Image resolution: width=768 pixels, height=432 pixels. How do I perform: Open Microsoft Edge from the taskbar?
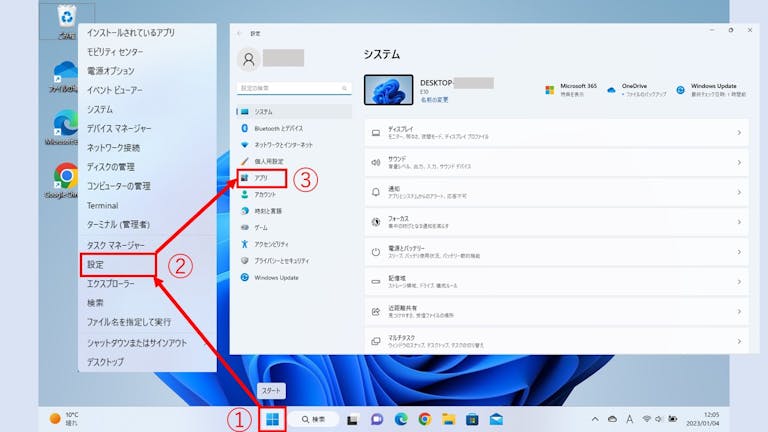coord(401,419)
